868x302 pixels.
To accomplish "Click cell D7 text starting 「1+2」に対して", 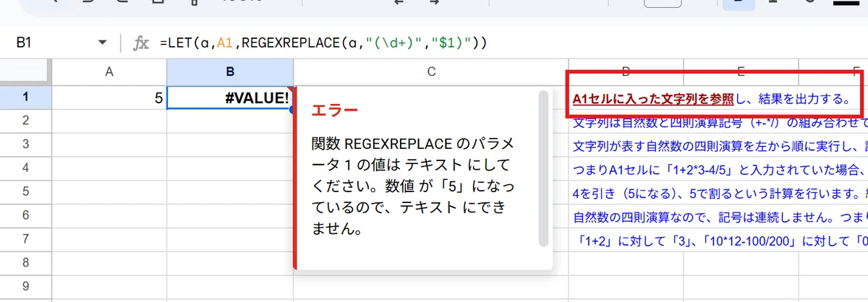I will [719, 240].
